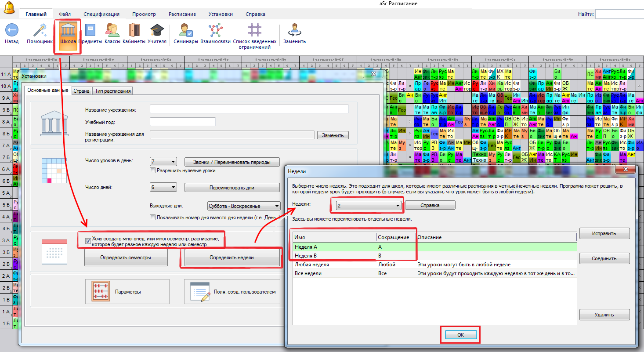Open the Спецификация ribbon tab
This screenshot has width=644, height=352.
101,14
